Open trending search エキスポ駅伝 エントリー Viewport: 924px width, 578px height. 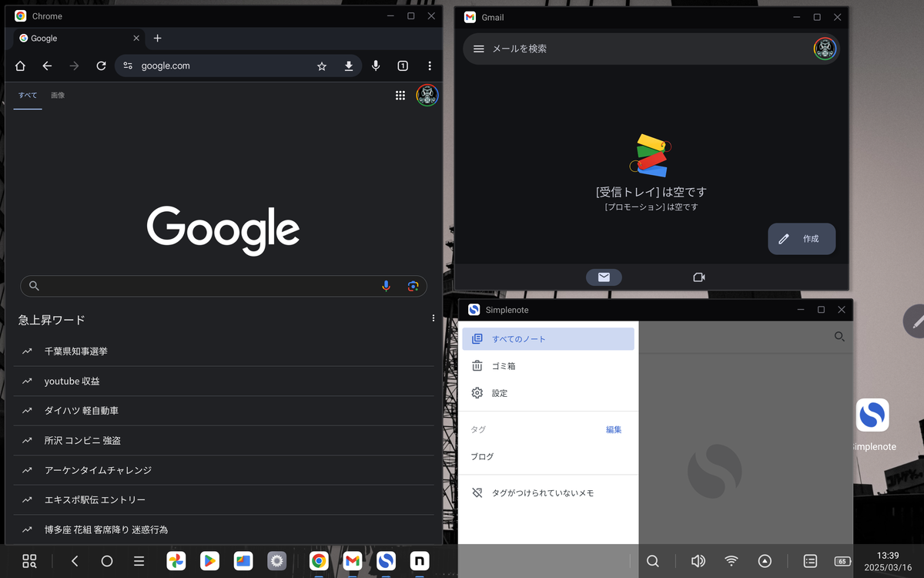[223, 500]
